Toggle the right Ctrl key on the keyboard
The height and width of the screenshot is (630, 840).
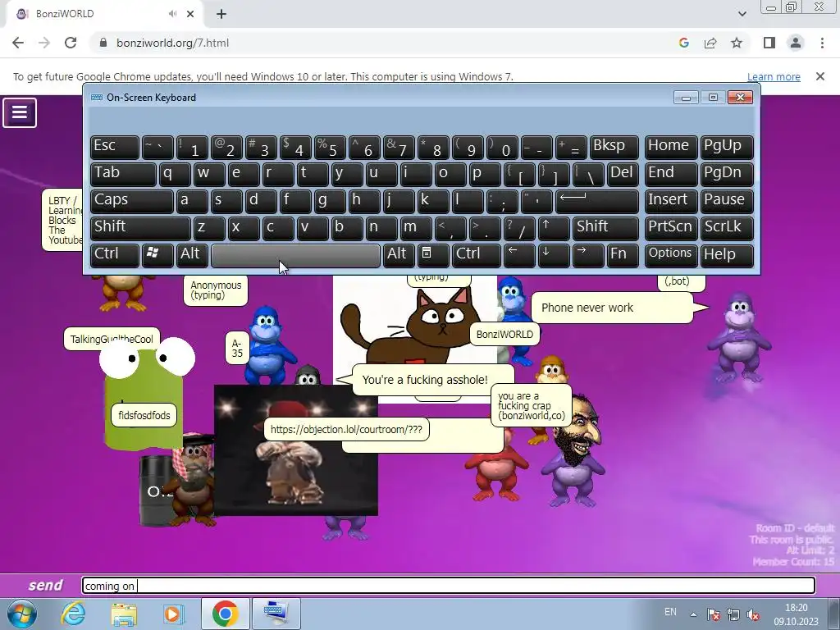coord(476,254)
